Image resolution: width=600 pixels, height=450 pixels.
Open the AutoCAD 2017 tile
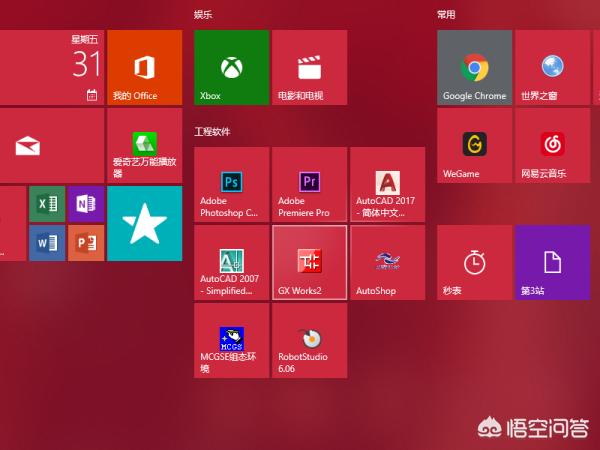click(387, 185)
